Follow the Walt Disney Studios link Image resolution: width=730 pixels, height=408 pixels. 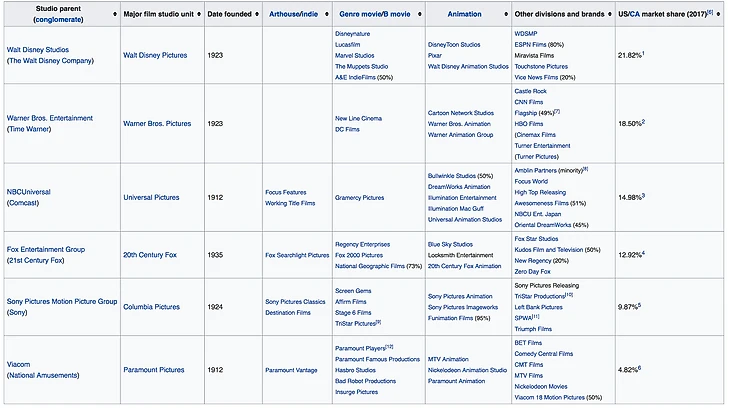[x=38, y=50]
